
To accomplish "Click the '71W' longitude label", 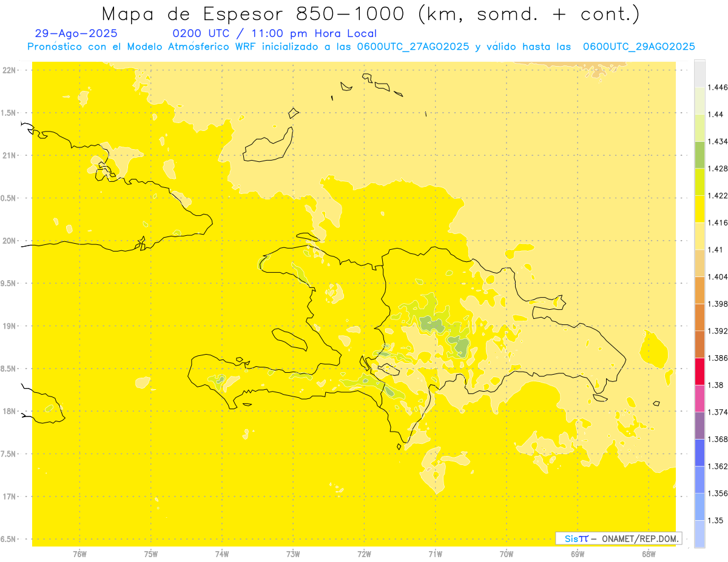I will tap(435, 554).
